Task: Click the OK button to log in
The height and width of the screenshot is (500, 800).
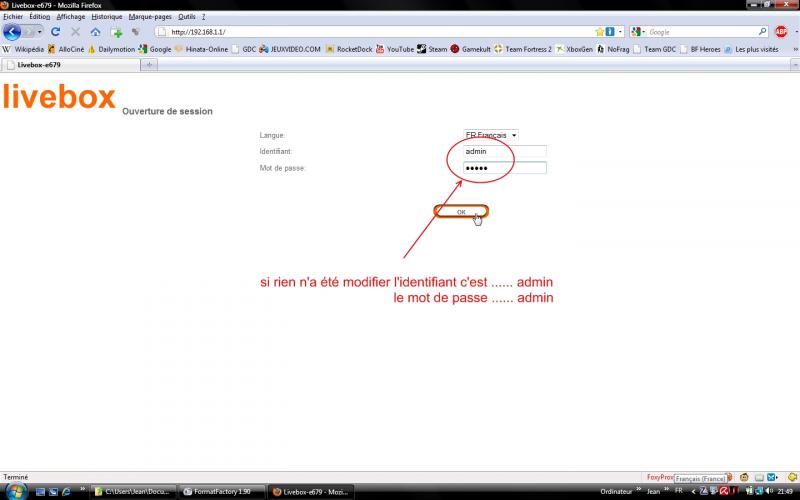Action: 461,212
